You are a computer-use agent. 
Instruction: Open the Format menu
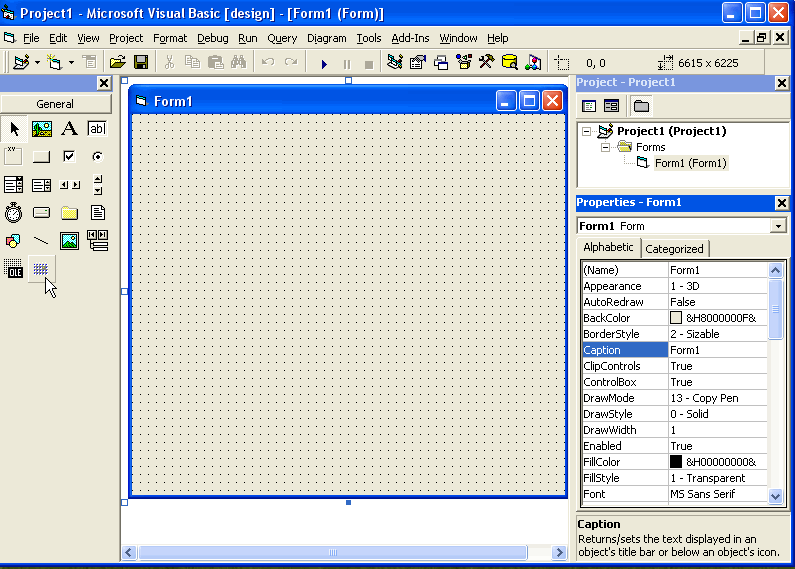170,38
